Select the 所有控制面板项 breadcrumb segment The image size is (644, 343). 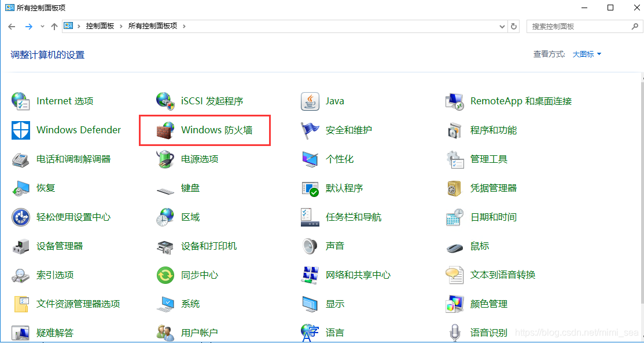(153, 26)
